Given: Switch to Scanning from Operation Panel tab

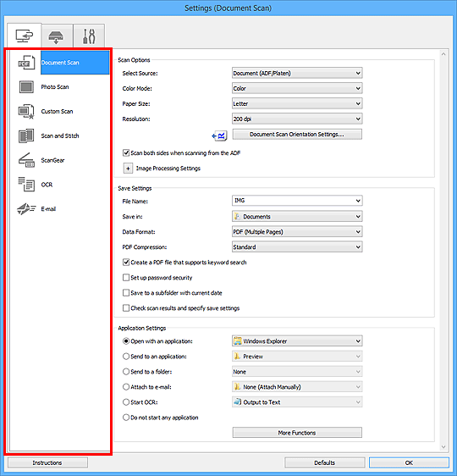Looking at the screenshot, I should 57,36.
